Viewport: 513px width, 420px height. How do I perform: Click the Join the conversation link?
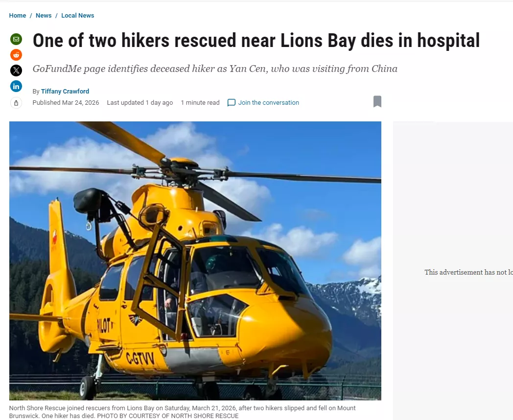[x=268, y=103]
